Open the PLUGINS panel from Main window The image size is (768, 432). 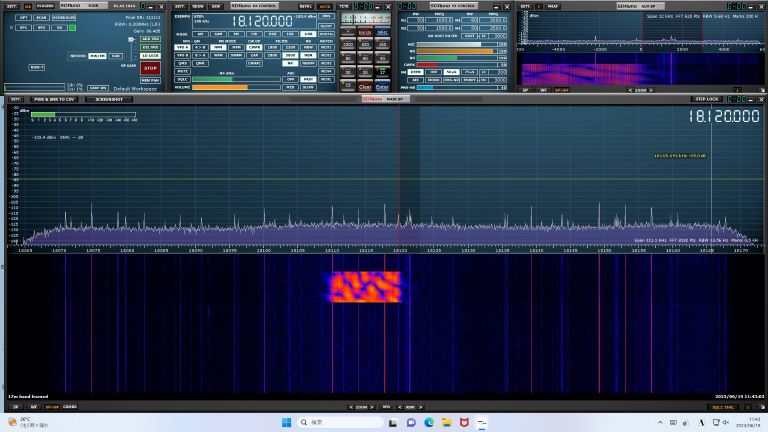[x=45, y=6]
